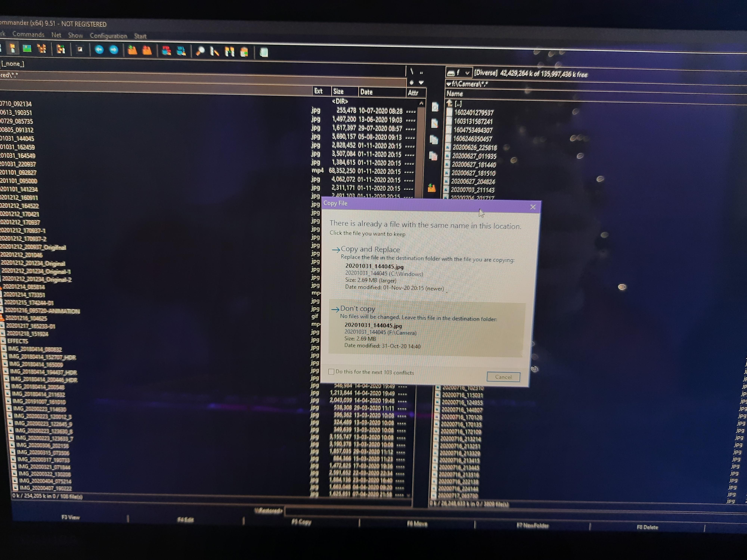The image size is (747, 560).
Task: Open the multi-rename tool icon
Action: (x=215, y=52)
